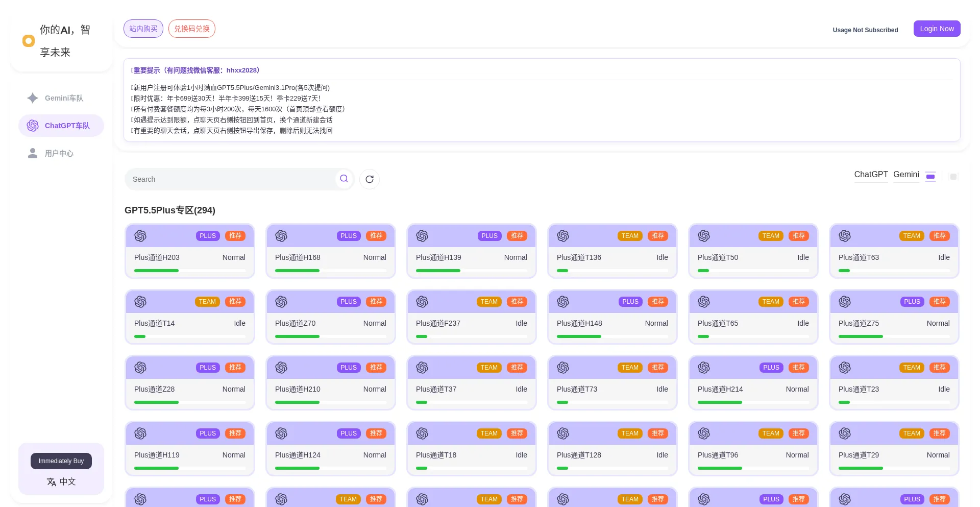Click the Normal status on card H148

(656, 323)
